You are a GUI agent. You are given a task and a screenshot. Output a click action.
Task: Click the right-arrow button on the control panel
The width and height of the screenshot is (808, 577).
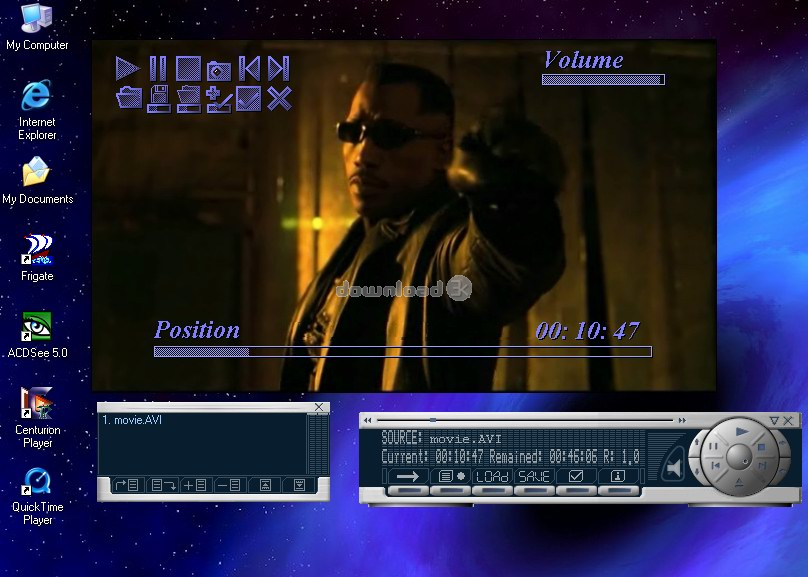click(x=408, y=477)
